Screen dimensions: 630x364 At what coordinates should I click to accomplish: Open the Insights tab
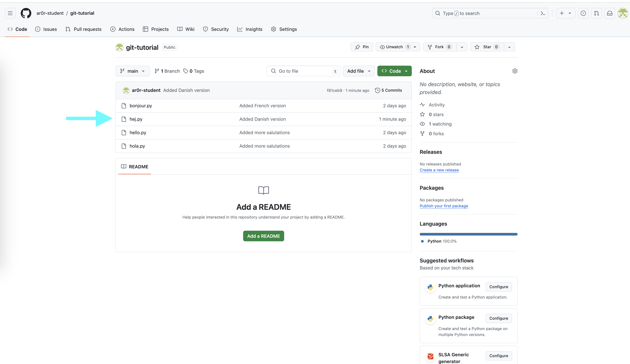click(250, 29)
